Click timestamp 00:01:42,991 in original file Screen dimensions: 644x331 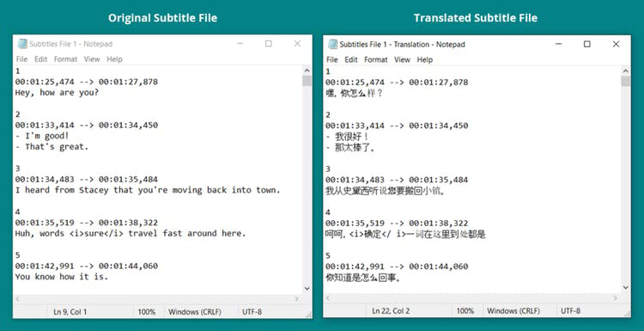(45, 266)
